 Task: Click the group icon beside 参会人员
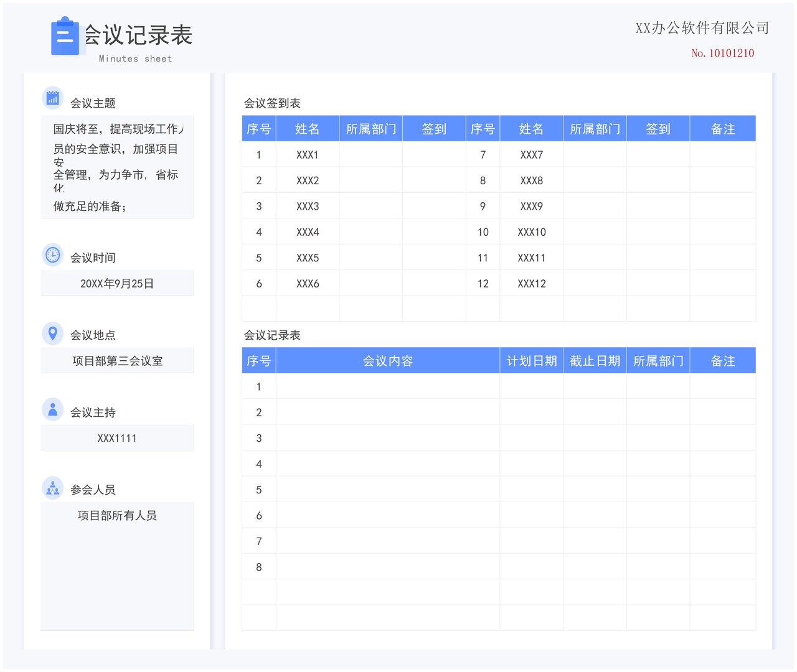click(53, 488)
